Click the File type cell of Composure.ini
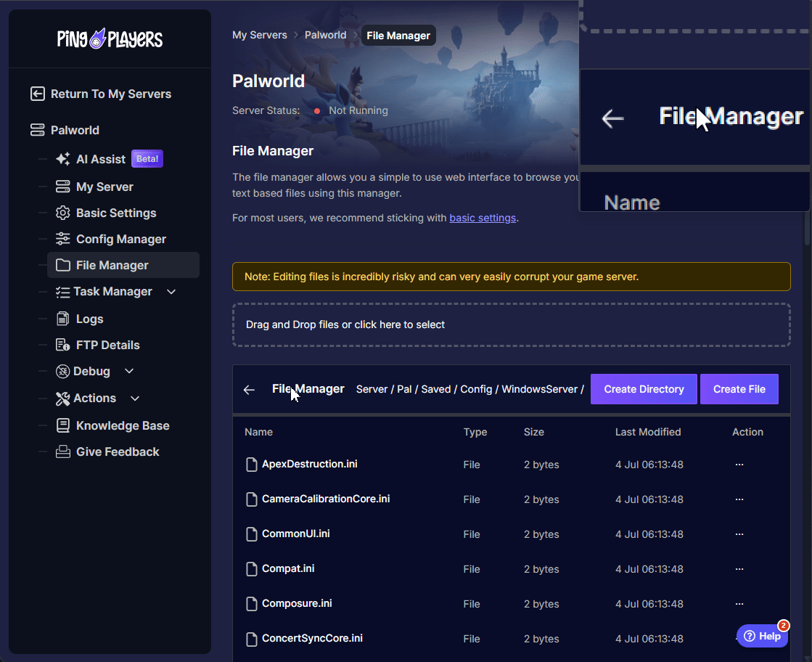 471,604
